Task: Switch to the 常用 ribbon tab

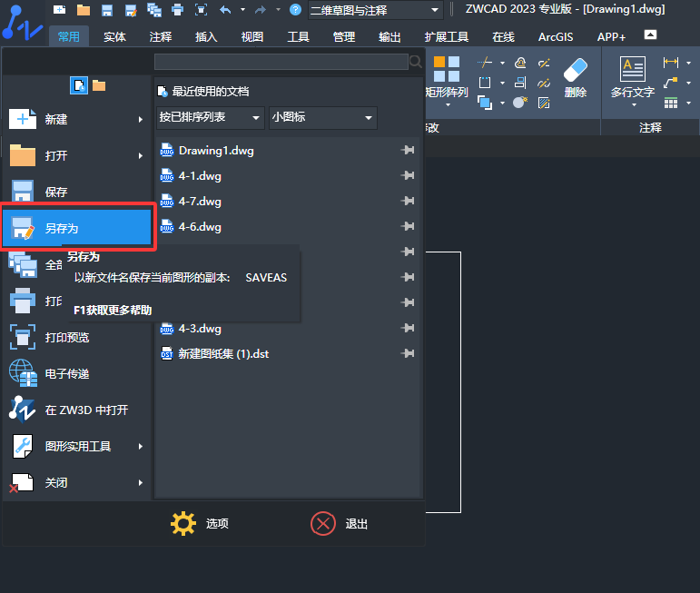Action: (x=69, y=36)
